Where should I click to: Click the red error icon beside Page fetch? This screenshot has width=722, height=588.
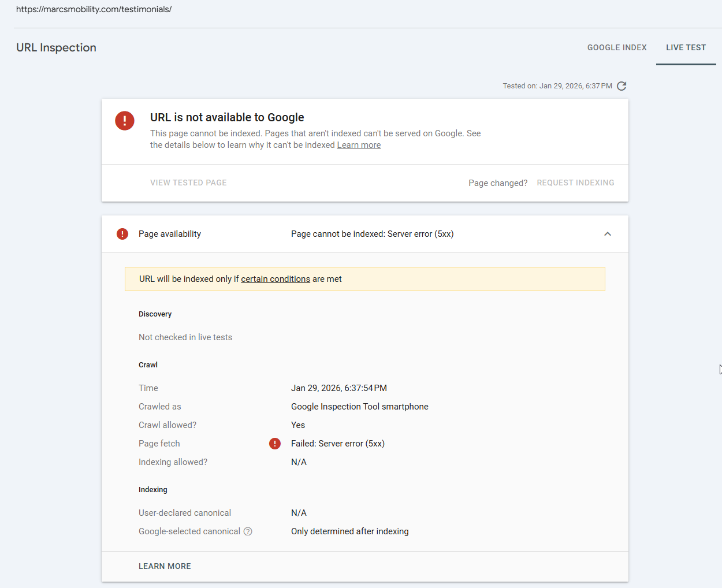[275, 444]
